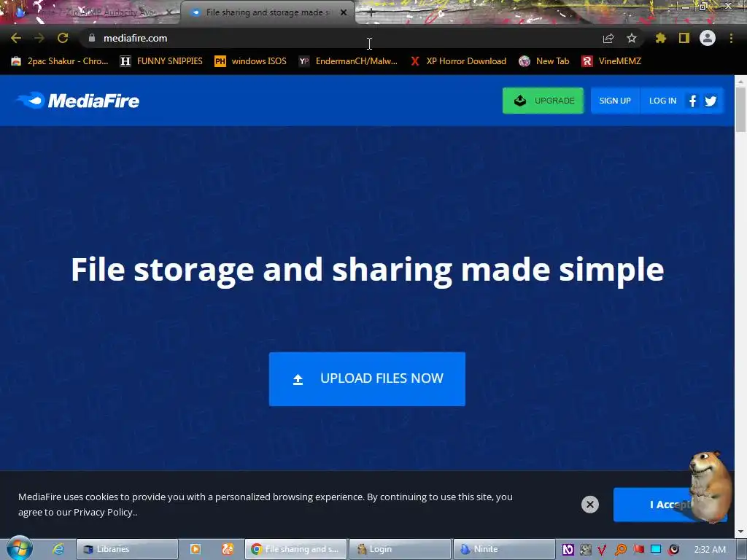Close the Ninite Audacity tab
747x560 pixels.
169,12
